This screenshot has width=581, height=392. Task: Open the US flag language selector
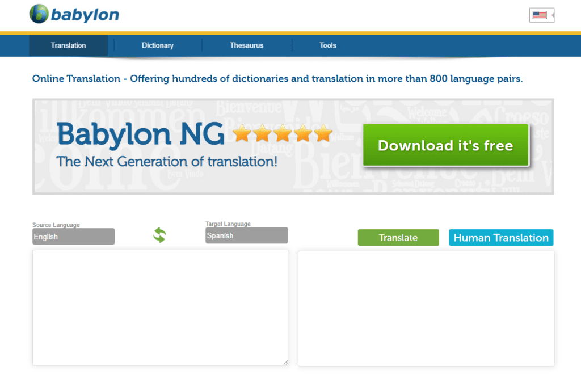pyautogui.click(x=542, y=15)
